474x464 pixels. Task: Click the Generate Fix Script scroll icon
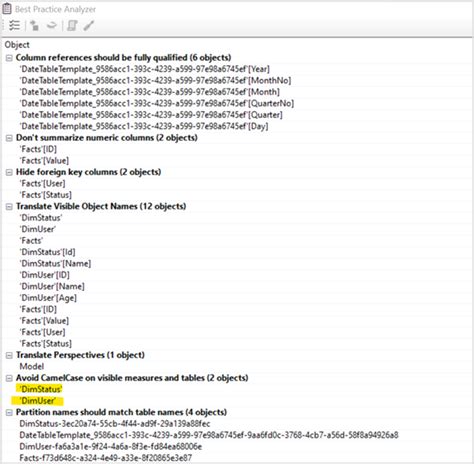(72, 25)
